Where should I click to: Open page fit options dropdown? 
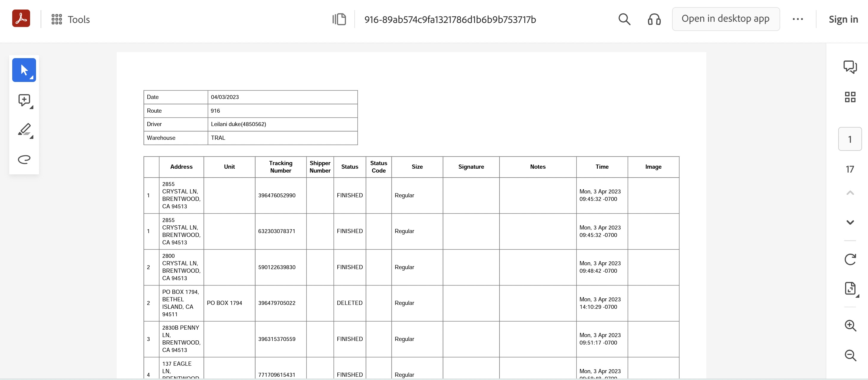(850, 289)
